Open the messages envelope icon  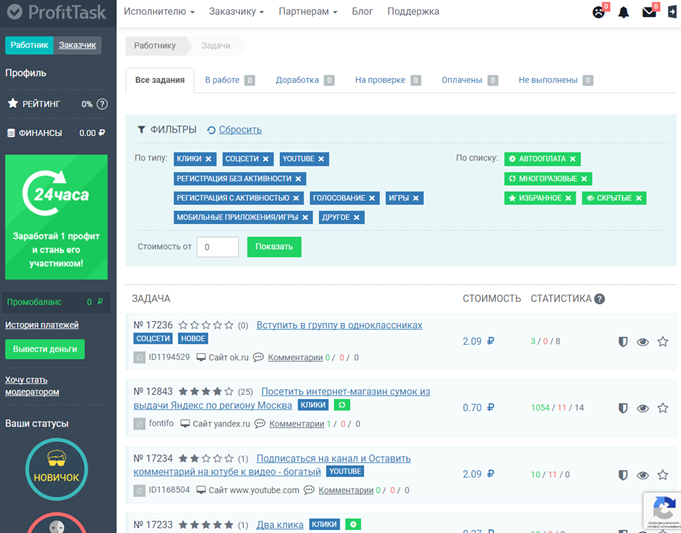coord(649,12)
